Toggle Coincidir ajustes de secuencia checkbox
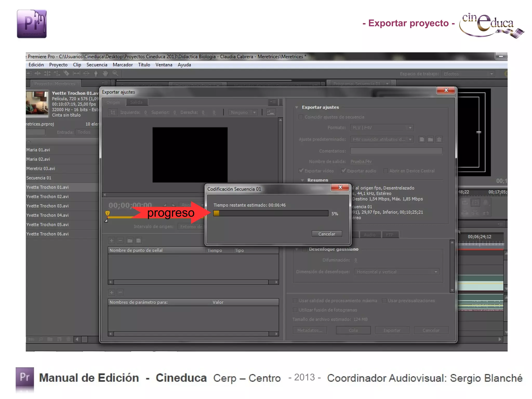The width and height of the screenshot is (532, 399). pyautogui.click(x=301, y=117)
